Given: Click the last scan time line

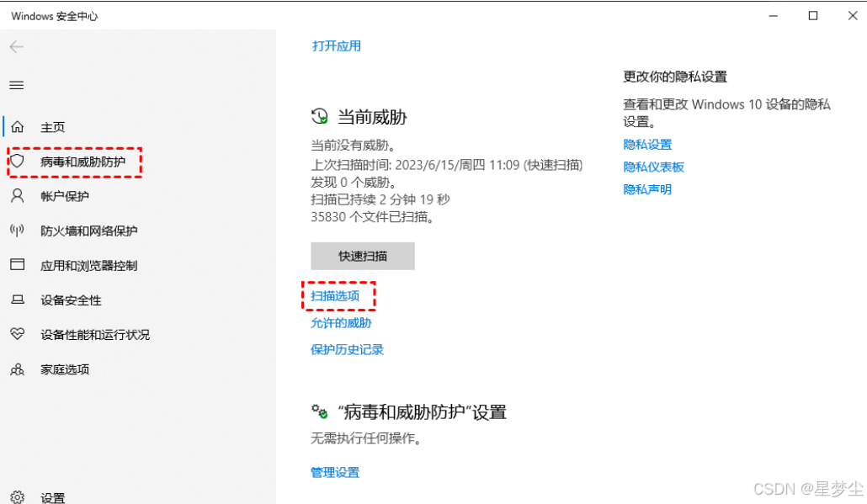Looking at the screenshot, I should click(x=447, y=165).
